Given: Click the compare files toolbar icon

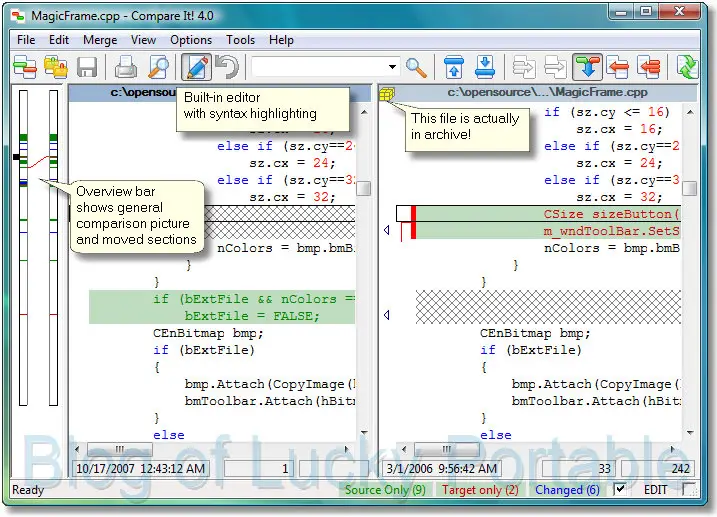Looking at the screenshot, I should coord(25,67).
